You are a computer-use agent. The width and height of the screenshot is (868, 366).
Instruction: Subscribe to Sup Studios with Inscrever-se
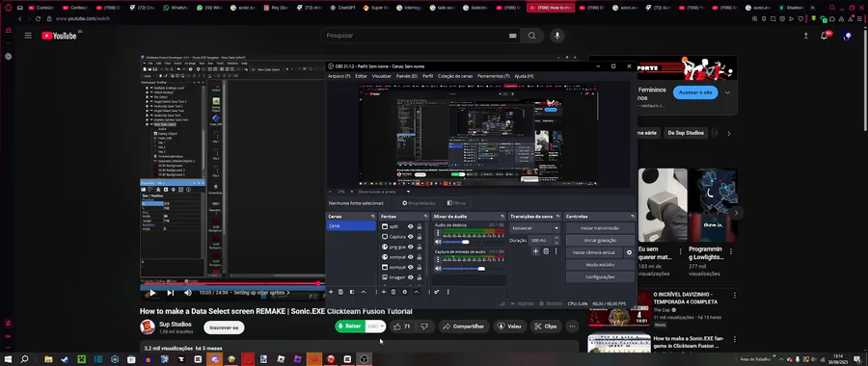pyautogui.click(x=224, y=327)
